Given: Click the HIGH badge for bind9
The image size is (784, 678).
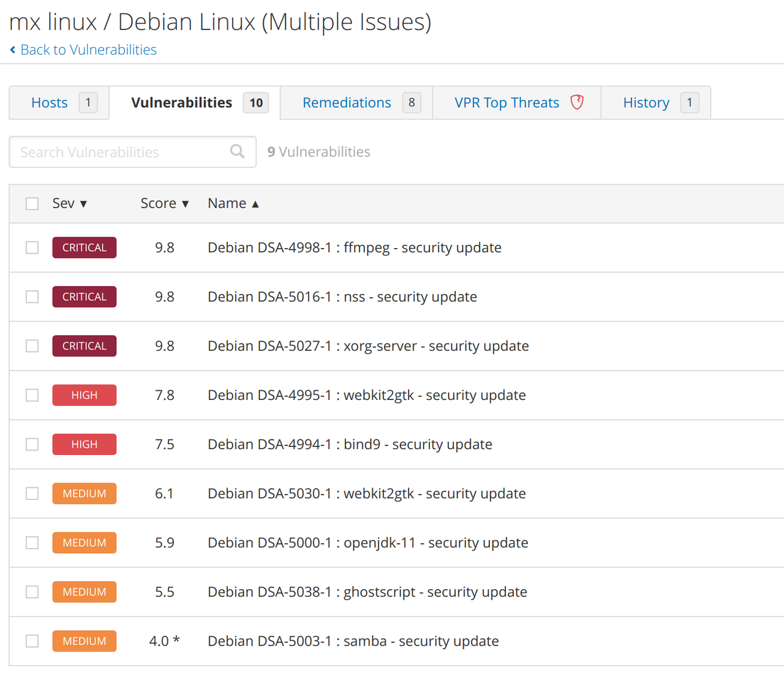Looking at the screenshot, I should click(85, 444).
